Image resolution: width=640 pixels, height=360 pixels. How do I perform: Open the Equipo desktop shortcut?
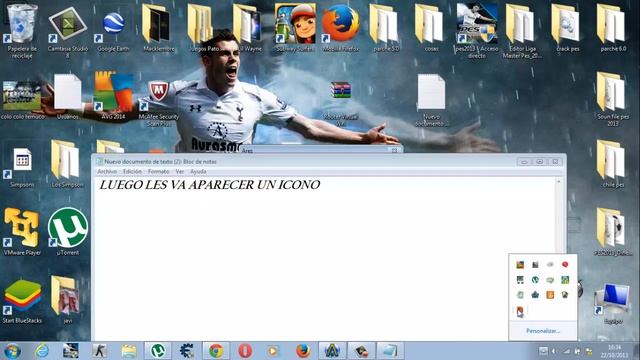pos(612,304)
